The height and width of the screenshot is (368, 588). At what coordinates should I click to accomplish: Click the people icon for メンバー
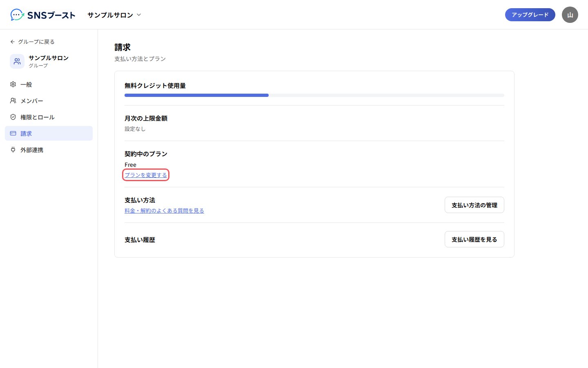[x=13, y=101]
